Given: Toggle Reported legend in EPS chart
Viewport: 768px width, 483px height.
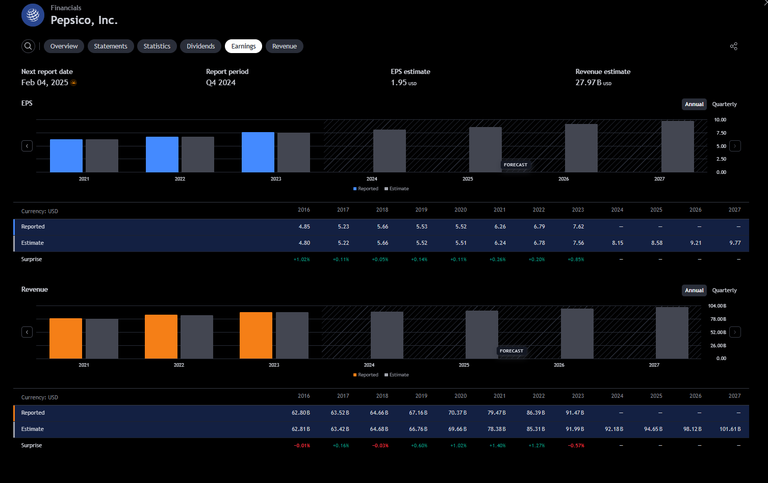Looking at the screenshot, I should pyautogui.click(x=366, y=189).
